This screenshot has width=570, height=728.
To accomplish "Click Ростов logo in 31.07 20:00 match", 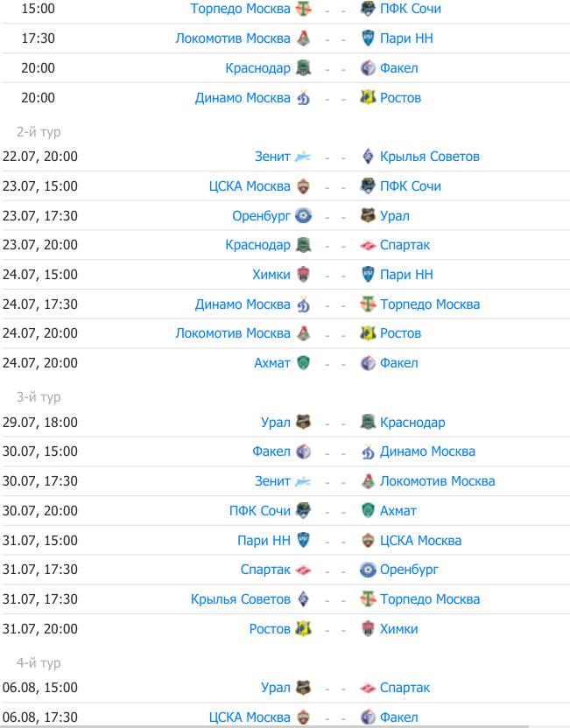I will pyautogui.click(x=303, y=629).
